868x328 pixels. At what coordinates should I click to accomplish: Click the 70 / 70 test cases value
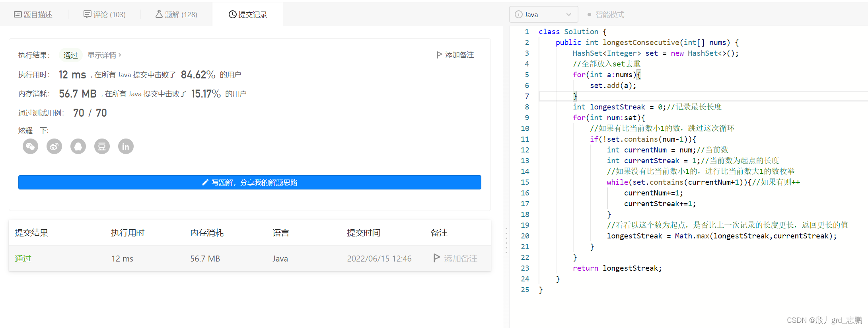tap(90, 113)
